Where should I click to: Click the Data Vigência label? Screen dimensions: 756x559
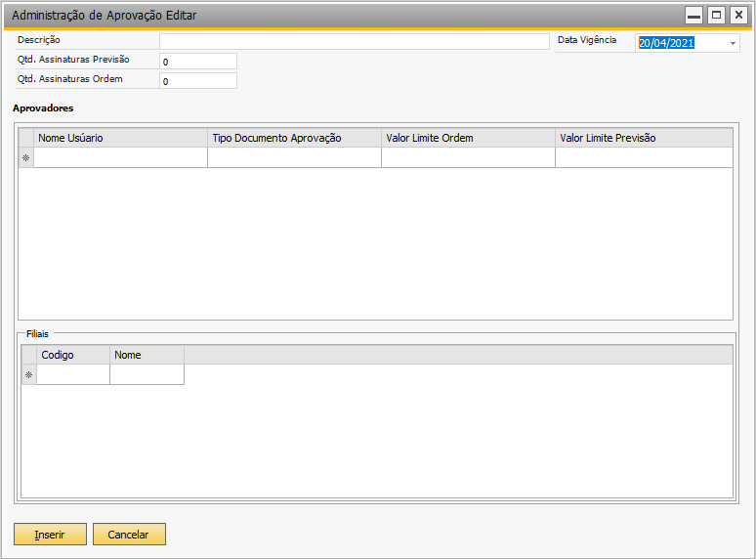(587, 40)
